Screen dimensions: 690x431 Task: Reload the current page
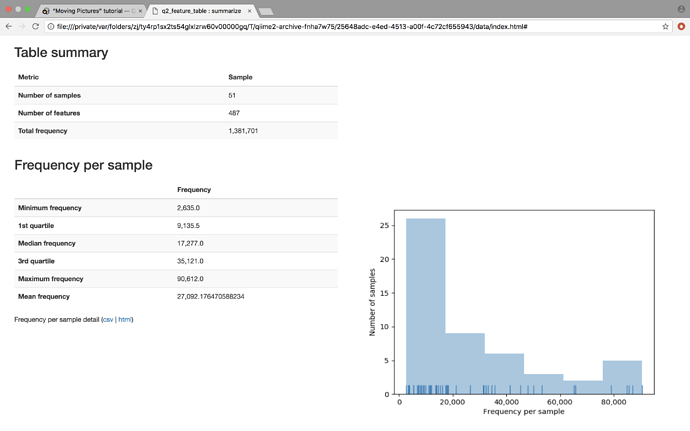[x=36, y=27]
